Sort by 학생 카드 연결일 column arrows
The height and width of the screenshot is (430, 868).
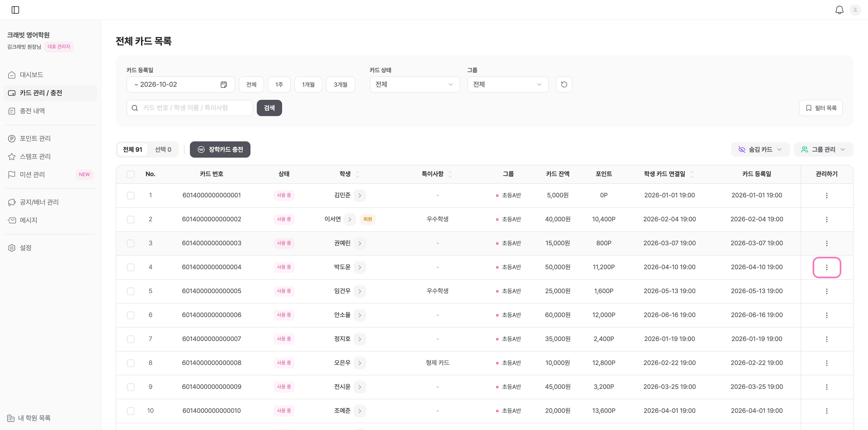[692, 174]
